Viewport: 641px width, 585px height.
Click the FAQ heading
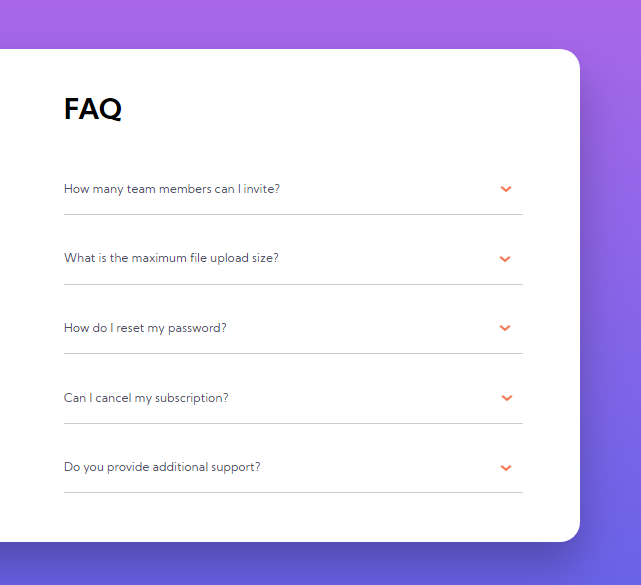coord(93,109)
